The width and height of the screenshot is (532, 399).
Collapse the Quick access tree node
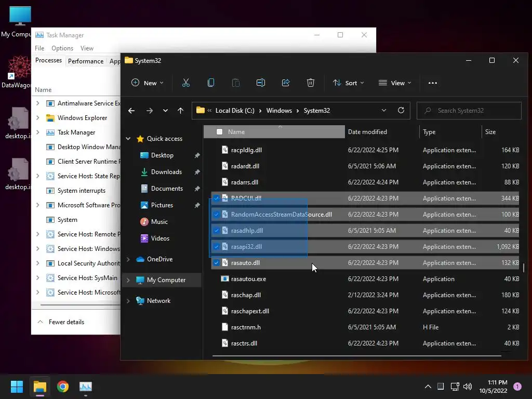(128, 138)
